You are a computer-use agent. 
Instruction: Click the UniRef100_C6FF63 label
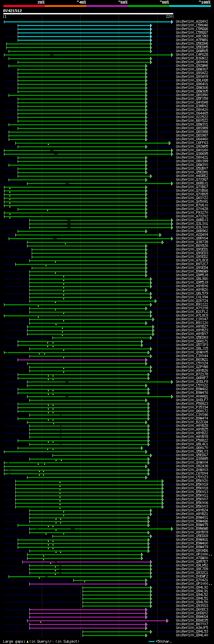click(x=192, y=143)
